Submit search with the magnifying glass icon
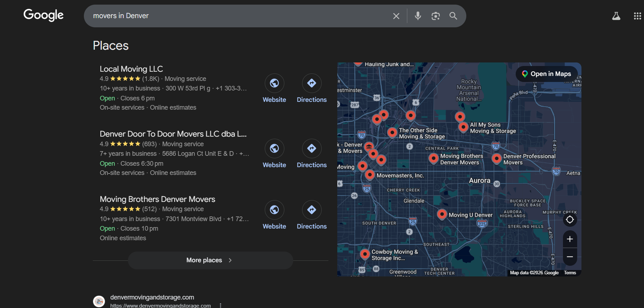Viewport: 644px width, 308px height. click(453, 16)
